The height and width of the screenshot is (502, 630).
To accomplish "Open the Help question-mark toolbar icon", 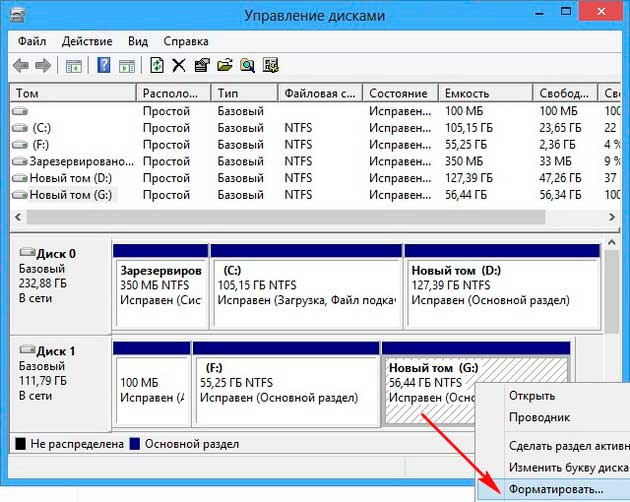I will 104,65.
